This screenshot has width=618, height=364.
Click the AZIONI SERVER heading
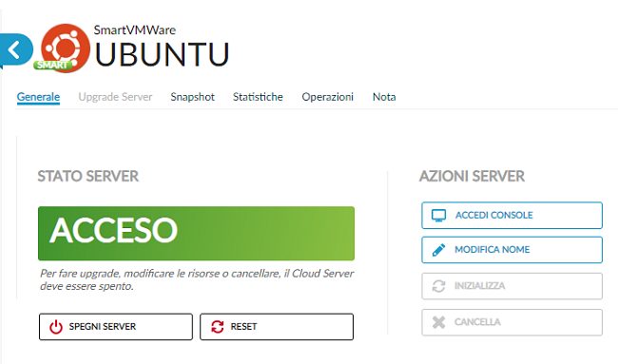pyautogui.click(x=472, y=176)
